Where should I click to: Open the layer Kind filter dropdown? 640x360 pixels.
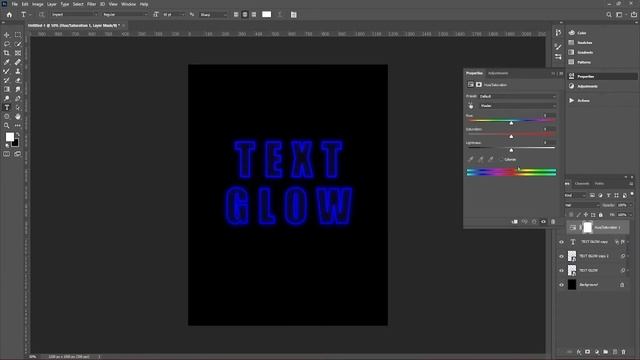click(575, 196)
